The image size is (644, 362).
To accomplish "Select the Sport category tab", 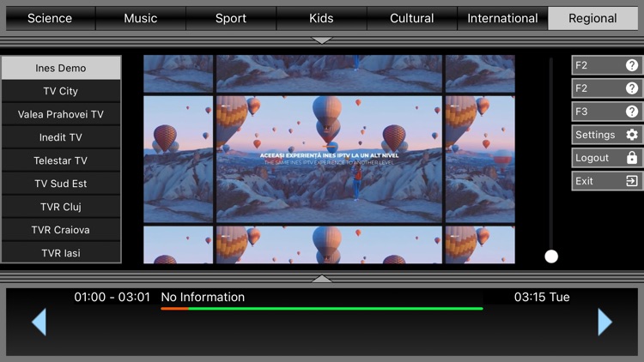I will 231,19.
